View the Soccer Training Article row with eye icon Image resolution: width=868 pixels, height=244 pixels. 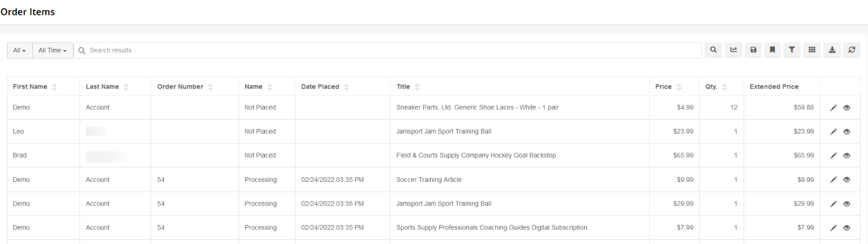[x=847, y=180]
